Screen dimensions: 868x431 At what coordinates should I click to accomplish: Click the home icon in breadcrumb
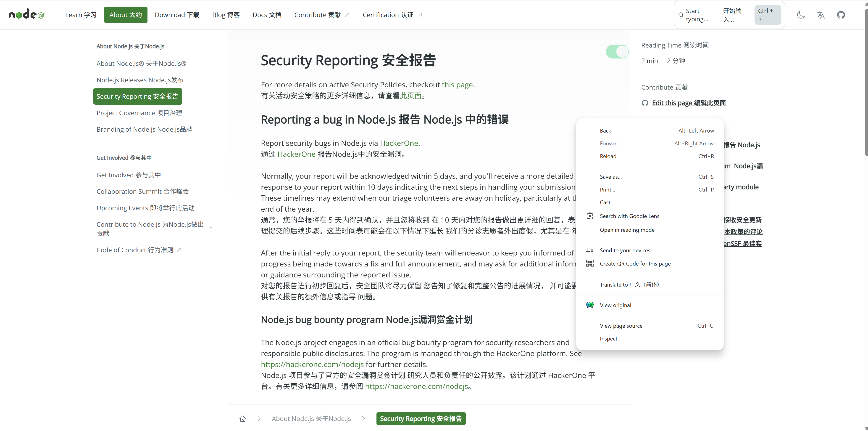[x=243, y=418]
